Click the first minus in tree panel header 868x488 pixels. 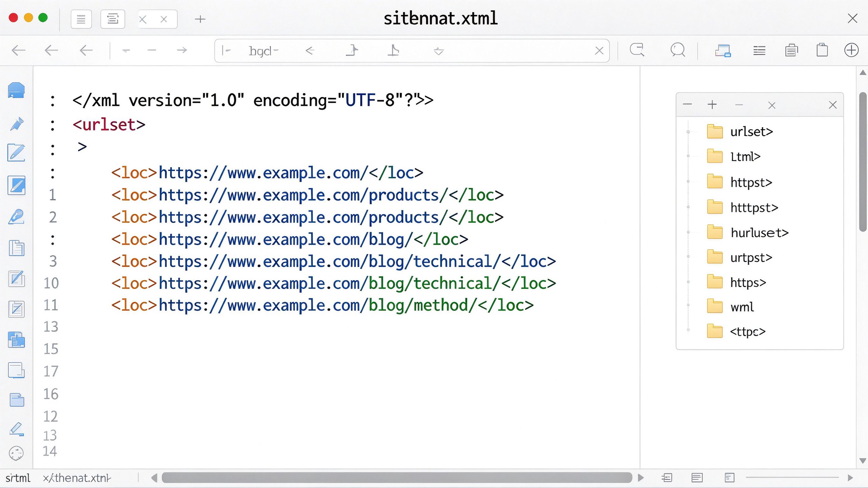[687, 105]
